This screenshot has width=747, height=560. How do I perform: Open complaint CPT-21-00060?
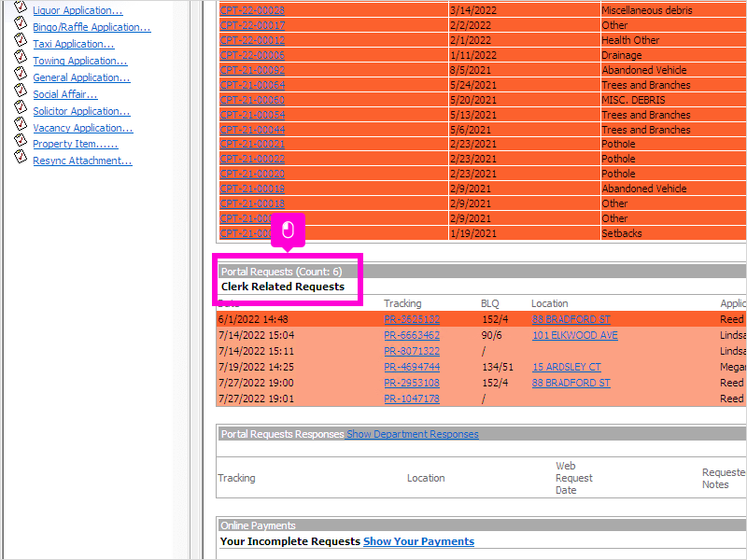tap(252, 100)
